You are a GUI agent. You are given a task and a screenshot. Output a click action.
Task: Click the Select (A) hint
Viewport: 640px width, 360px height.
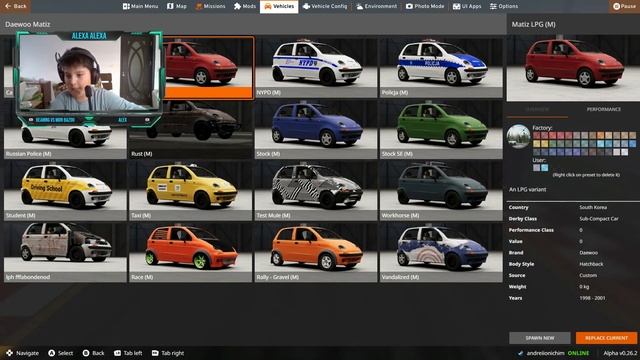(60, 353)
